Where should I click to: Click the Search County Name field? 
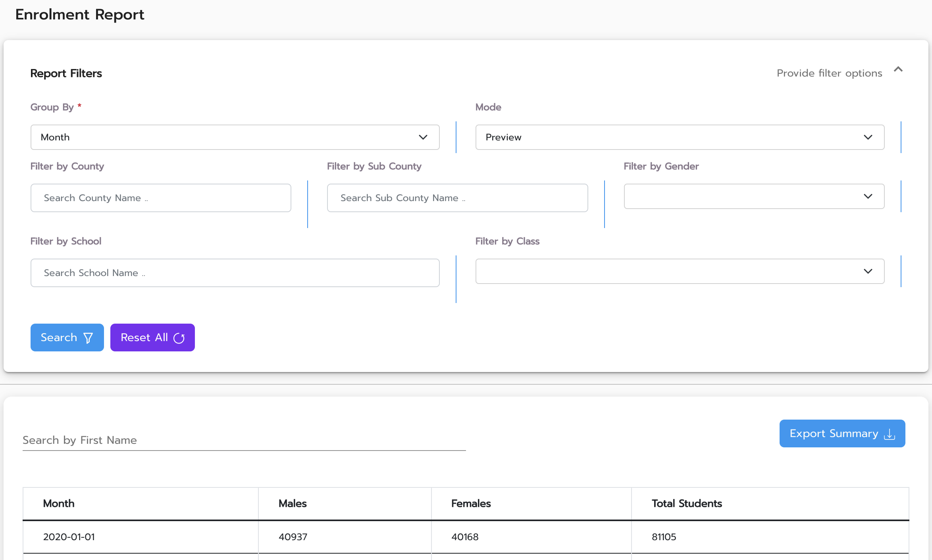pyautogui.click(x=161, y=198)
